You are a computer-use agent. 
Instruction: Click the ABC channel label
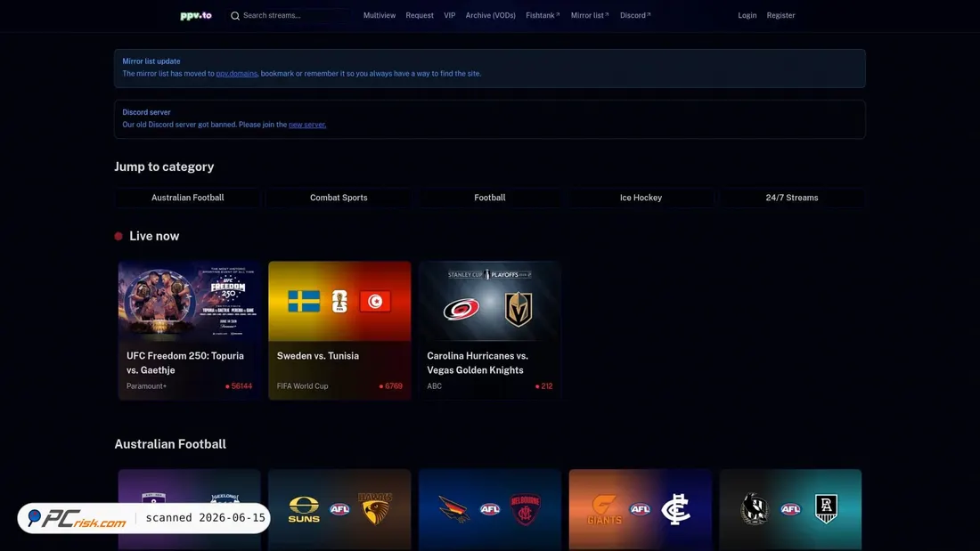(x=435, y=386)
